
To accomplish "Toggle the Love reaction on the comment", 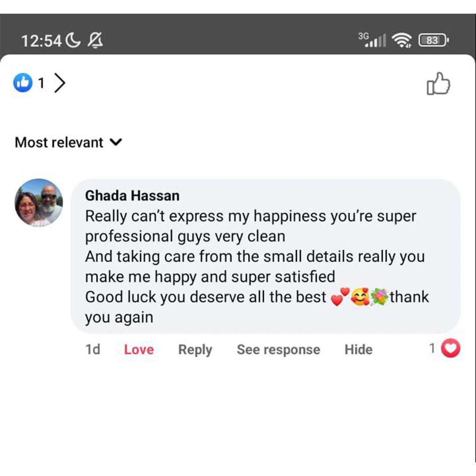I will [x=139, y=350].
